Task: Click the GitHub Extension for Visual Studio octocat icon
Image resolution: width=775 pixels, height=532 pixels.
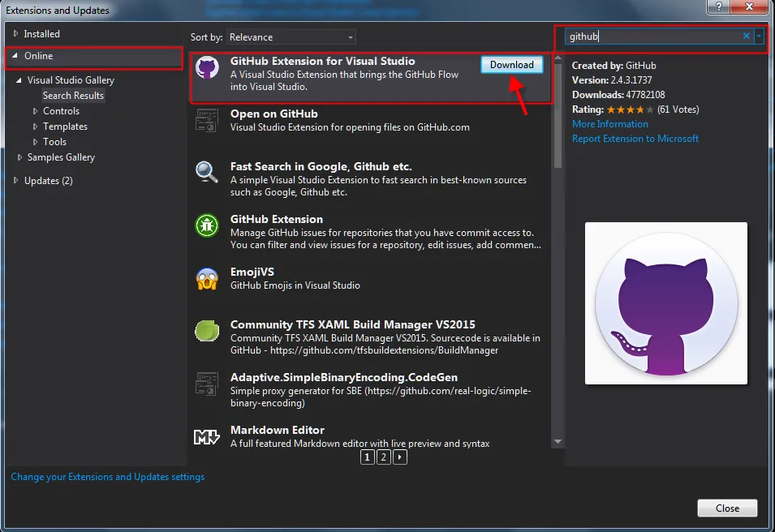Action: click(207, 67)
